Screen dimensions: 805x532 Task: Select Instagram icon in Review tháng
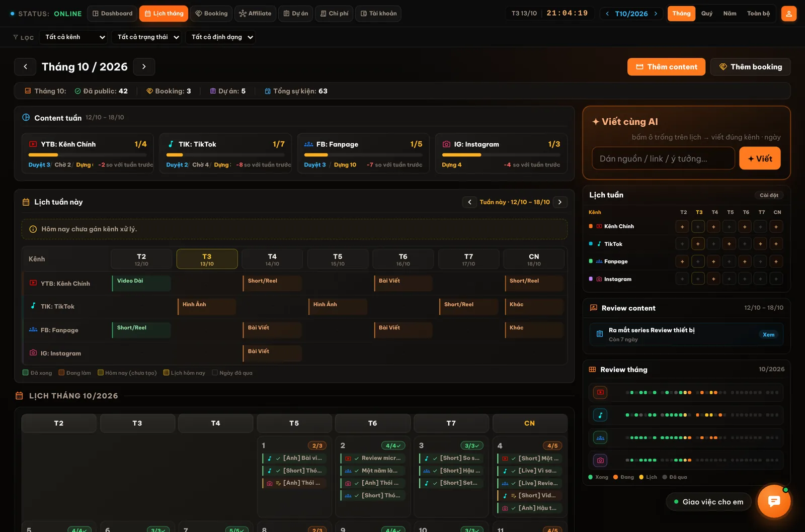coord(600,460)
